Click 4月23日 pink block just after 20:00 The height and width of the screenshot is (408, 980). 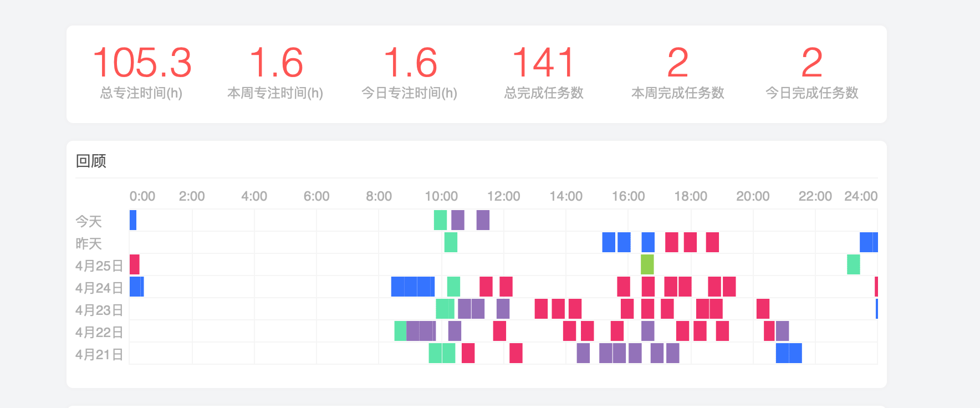coord(763,309)
